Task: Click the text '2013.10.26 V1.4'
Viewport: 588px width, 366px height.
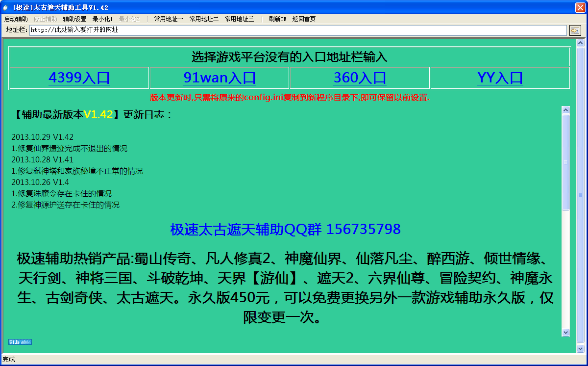Action: pyautogui.click(x=40, y=182)
